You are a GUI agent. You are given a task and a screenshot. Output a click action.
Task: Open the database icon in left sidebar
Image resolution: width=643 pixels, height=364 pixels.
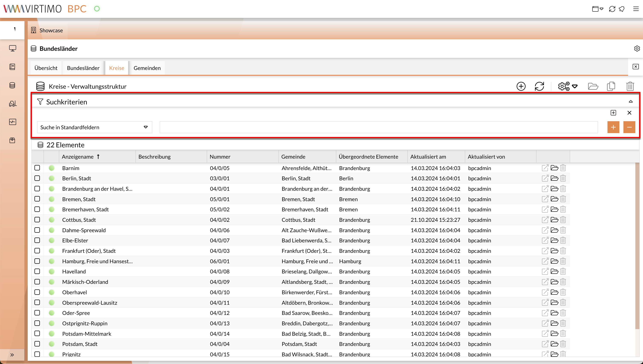coord(12,85)
